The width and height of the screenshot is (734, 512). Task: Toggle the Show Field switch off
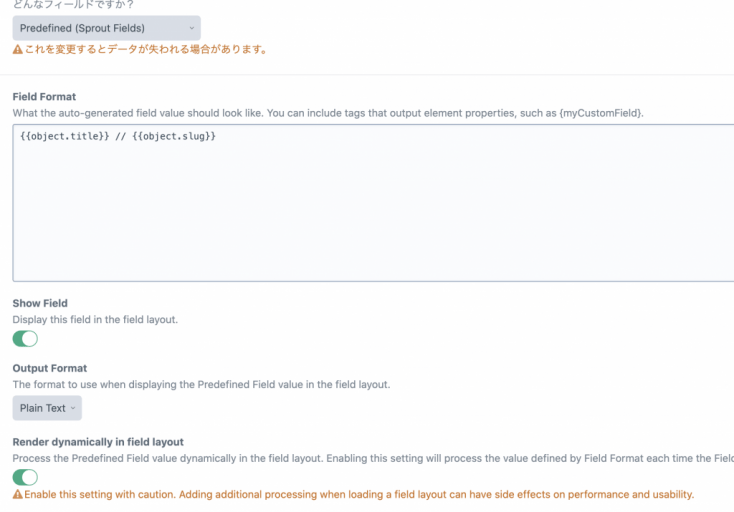(x=25, y=339)
